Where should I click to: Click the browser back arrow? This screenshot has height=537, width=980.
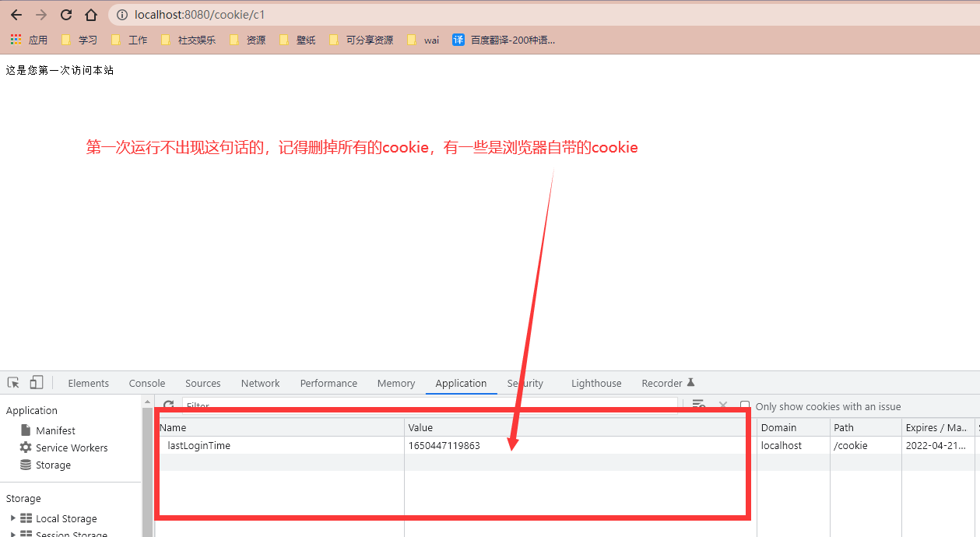16,15
